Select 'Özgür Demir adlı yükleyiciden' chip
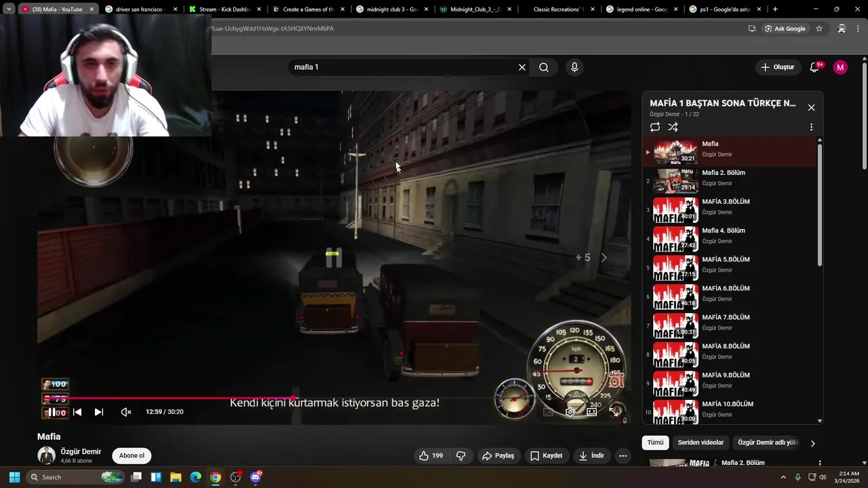The image size is (868, 488). click(768, 443)
